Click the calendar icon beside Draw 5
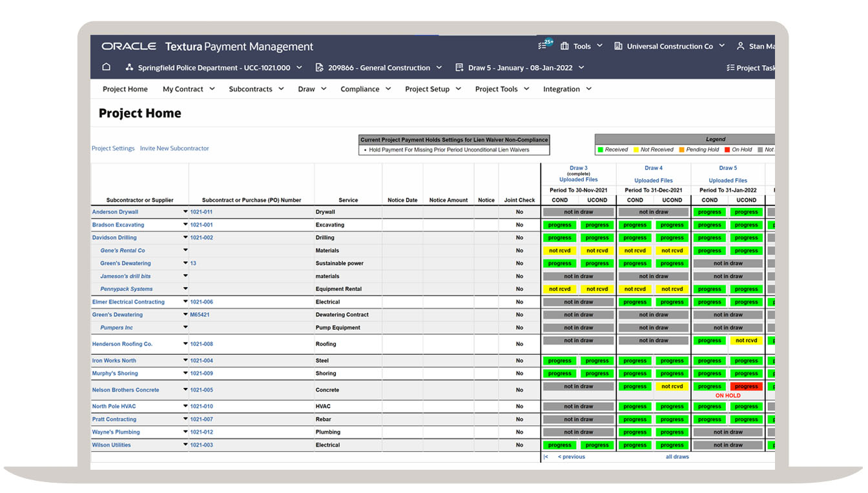This screenshot has height=493, width=868. pyautogui.click(x=459, y=67)
